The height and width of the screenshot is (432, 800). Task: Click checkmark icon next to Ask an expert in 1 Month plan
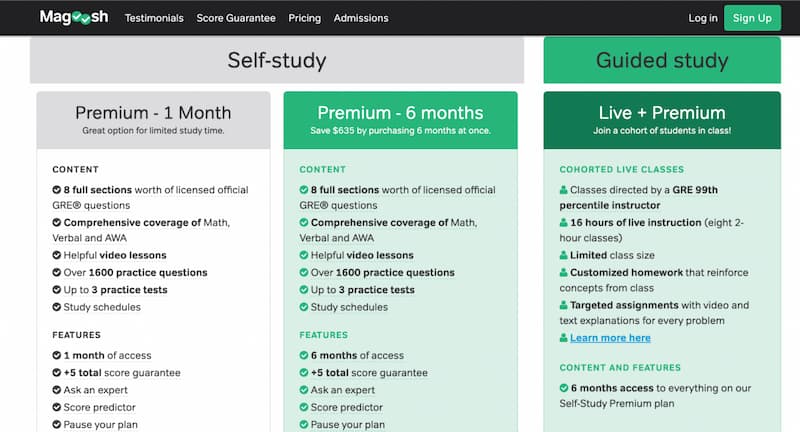(57, 390)
